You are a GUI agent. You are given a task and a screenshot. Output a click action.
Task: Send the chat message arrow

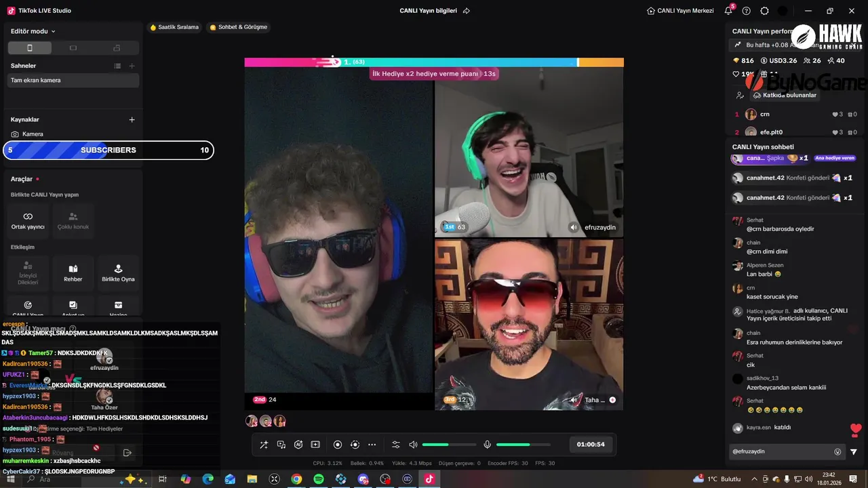(854, 452)
